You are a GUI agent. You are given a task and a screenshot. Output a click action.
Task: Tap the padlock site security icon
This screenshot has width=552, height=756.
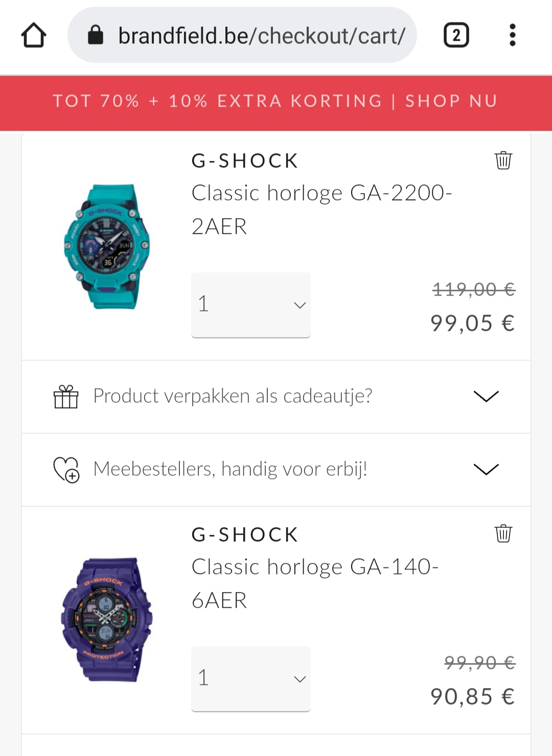96,35
